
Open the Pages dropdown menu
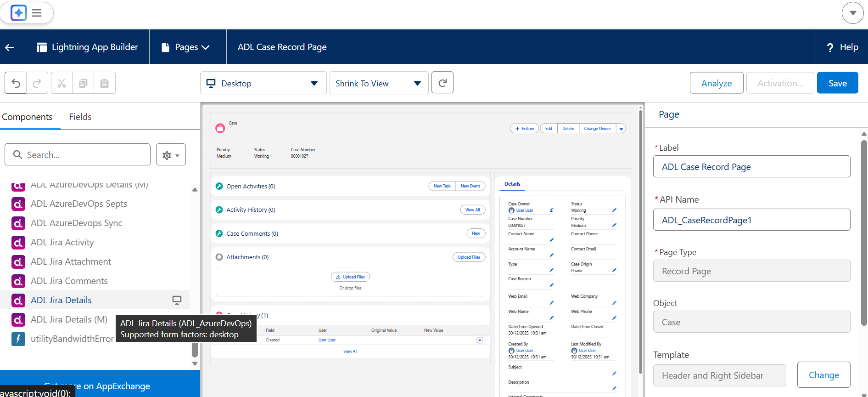pos(186,47)
